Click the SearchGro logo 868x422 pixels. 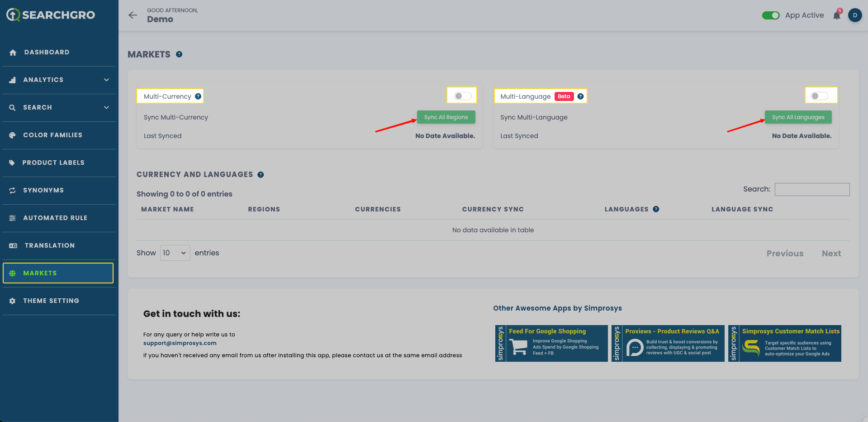tap(51, 15)
